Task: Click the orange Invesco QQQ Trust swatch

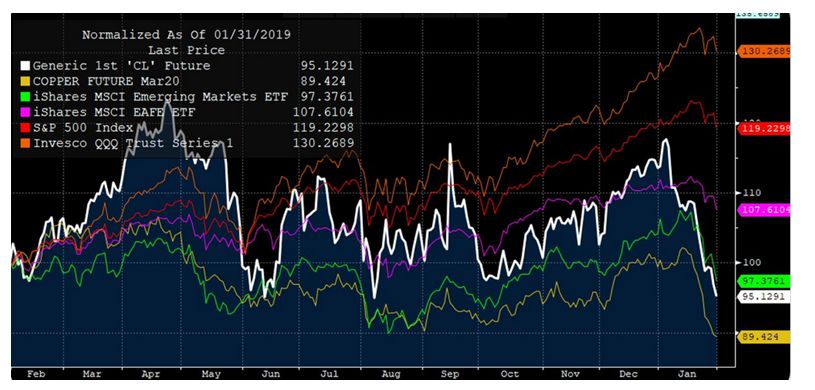Action: pos(25,144)
